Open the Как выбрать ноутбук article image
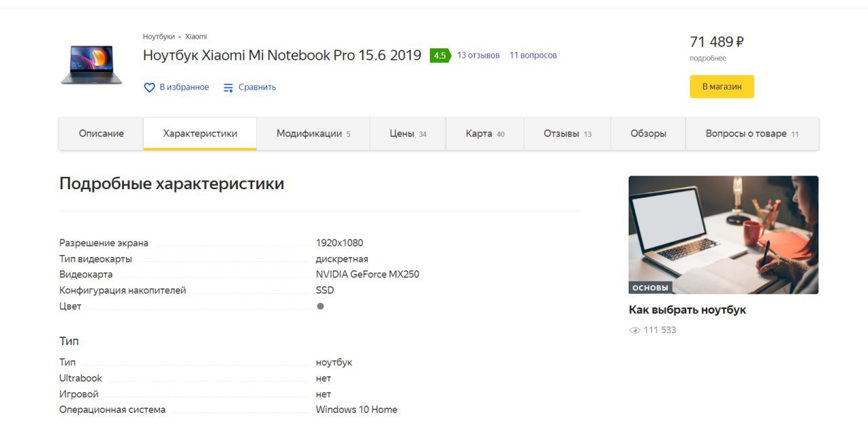Image resolution: width=868 pixels, height=436 pixels. point(723,235)
